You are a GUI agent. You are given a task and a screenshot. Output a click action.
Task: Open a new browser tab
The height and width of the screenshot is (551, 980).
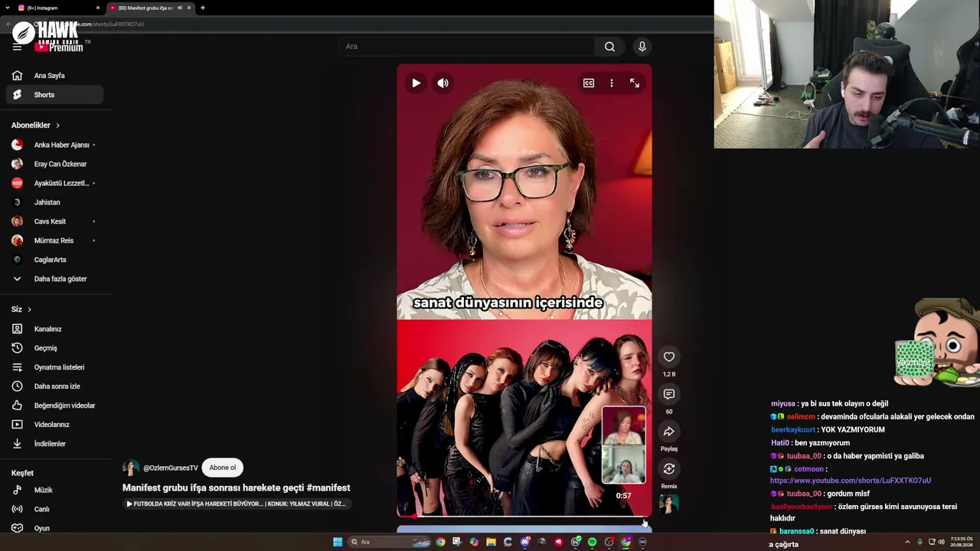[x=203, y=8]
